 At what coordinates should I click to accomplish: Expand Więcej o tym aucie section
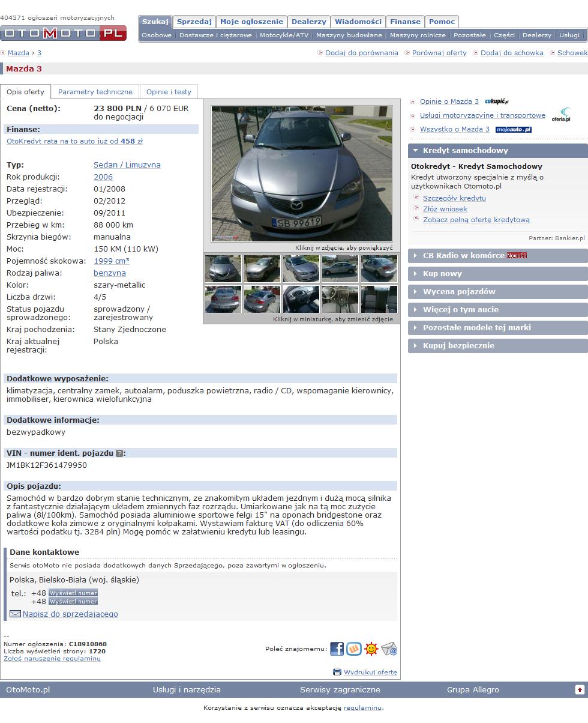tap(498, 309)
